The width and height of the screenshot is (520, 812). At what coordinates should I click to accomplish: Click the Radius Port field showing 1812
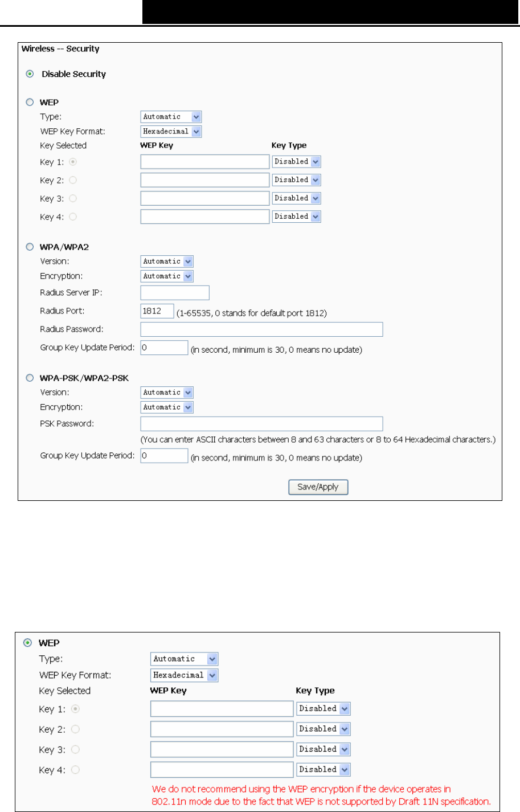157,311
